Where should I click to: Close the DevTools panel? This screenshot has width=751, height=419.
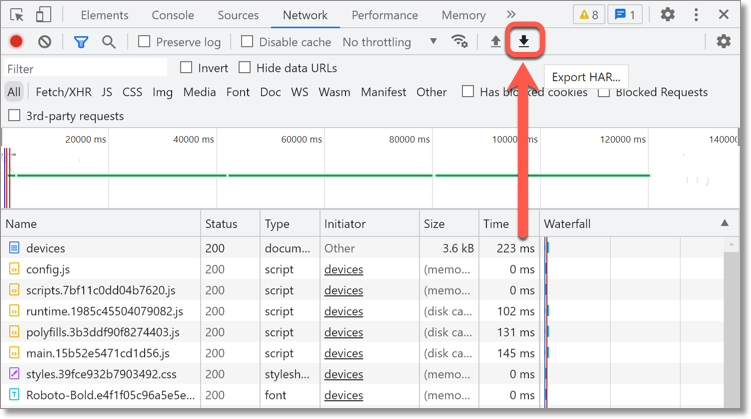[724, 14]
